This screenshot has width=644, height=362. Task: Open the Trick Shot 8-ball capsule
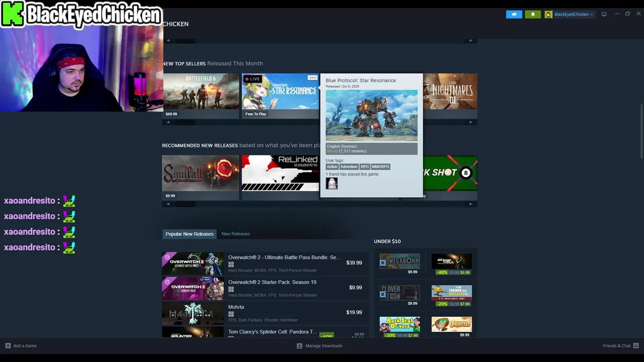click(450, 177)
